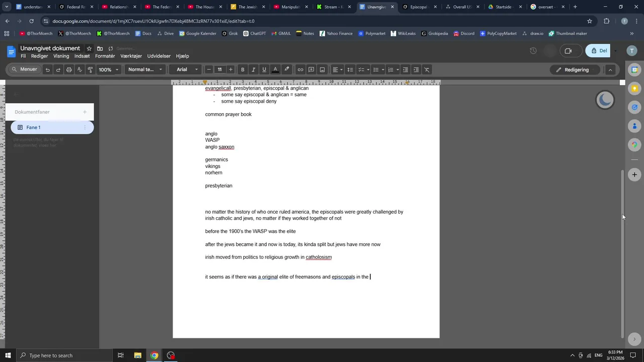The height and width of the screenshot is (362, 644).
Task: Open version history clock icon
Action: pos(533,51)
